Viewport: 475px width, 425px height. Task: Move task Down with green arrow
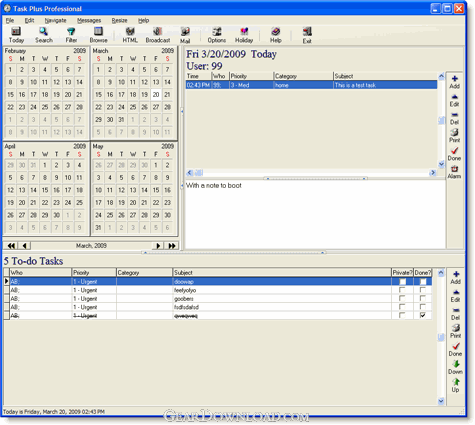pyautogui.click(x=455, y=367)
